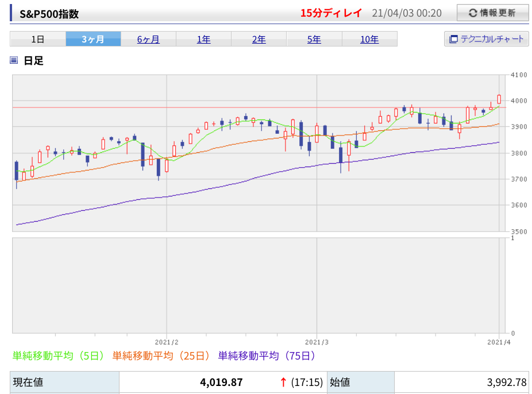Click the (17:15) time value
532x394 pixels.
pyautogui.click(x=307, y=383)
